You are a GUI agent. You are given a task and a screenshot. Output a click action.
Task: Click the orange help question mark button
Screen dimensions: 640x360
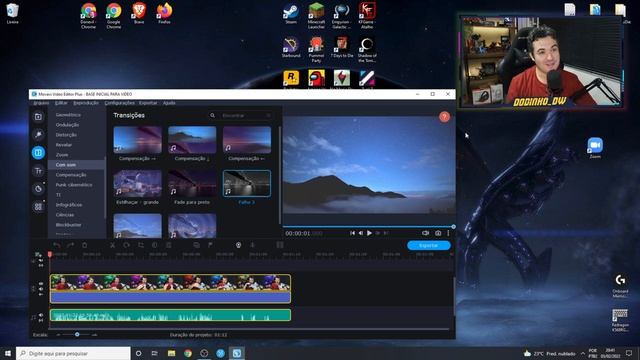pos(444,117)
